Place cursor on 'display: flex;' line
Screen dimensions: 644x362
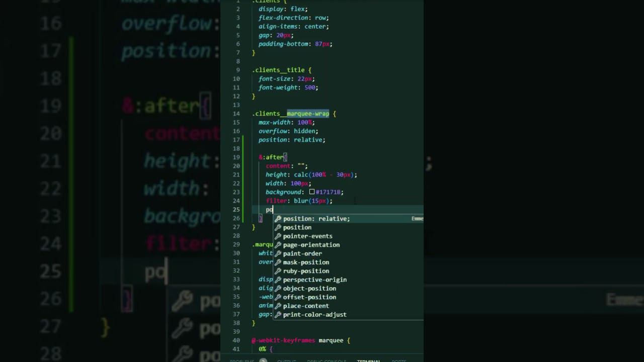(x=283, y=9)
